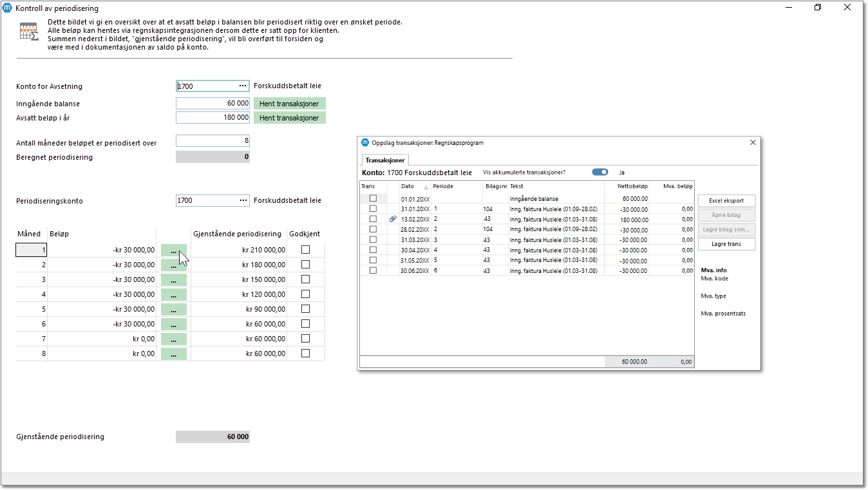
Task: Check Trans box on 31.01.20XX row
Action: click(373, 209)
